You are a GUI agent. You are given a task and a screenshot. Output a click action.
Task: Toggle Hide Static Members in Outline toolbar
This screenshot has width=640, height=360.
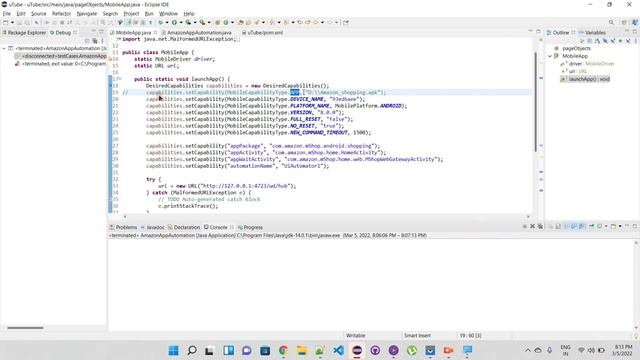pyautogui.click(x=613, y=41)
